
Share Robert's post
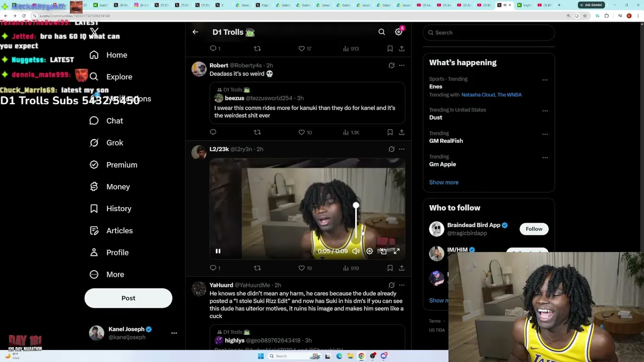click(x=401, y=132)
